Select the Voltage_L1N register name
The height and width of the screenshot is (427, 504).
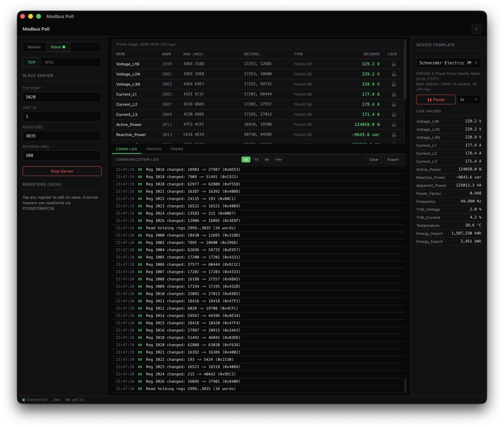coord(128,64)
